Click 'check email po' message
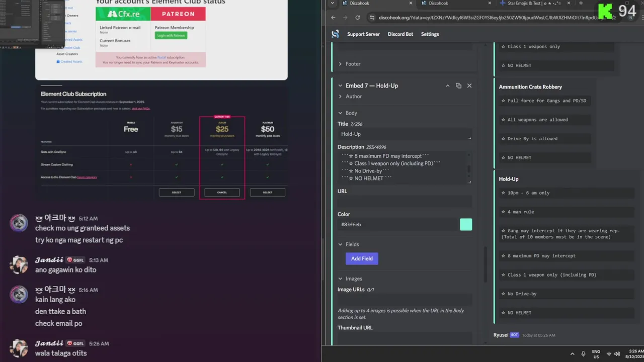This screenshot has width=644, height=362. 58,323
